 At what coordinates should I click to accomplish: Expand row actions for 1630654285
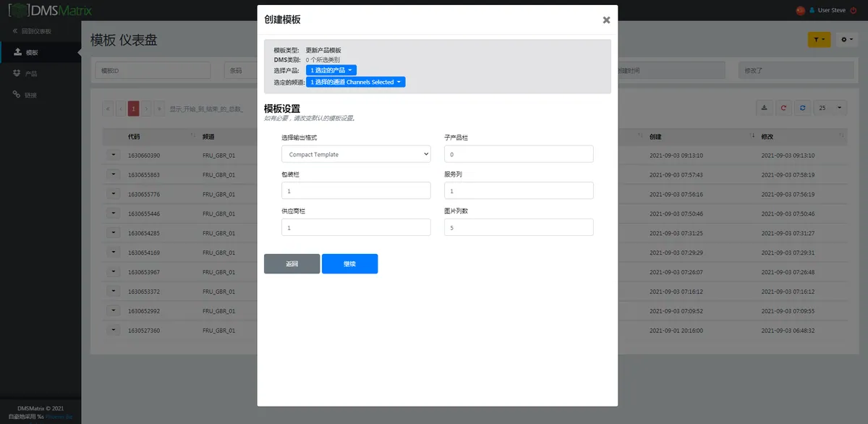click(x=114, y=233)
